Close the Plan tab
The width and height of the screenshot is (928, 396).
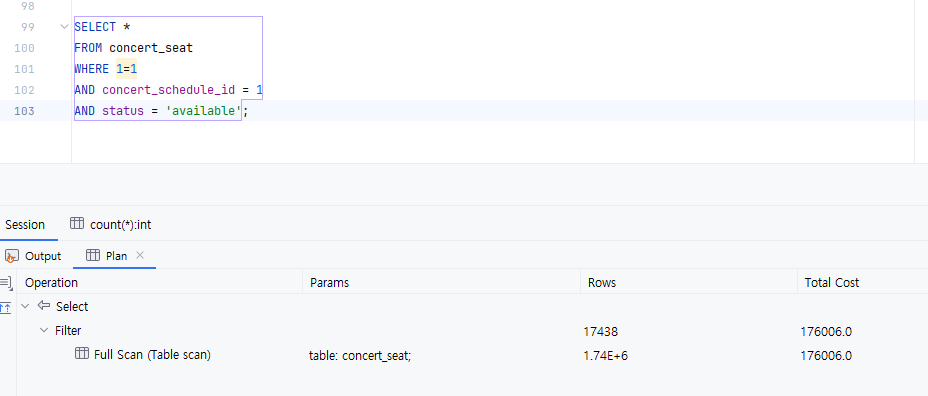point(140,255)
